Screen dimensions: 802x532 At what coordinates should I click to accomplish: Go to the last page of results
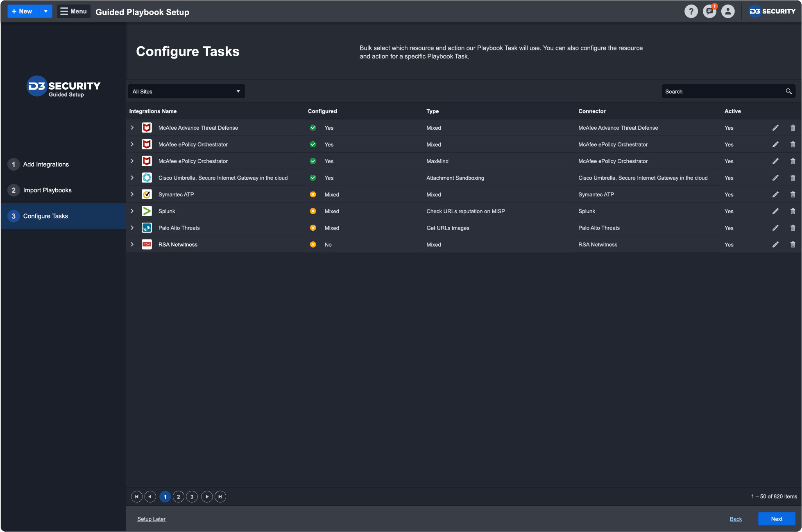tap(220, 496)
